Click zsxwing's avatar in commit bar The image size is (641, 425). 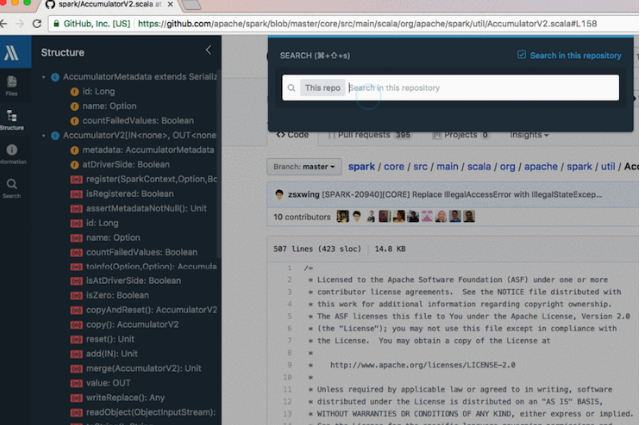[x=279, y=195]
